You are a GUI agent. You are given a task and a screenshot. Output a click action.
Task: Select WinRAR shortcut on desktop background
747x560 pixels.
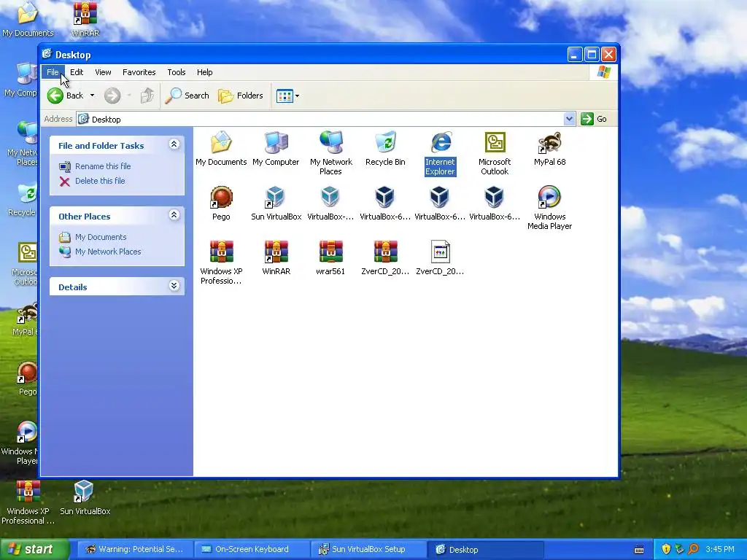pos(85,19)
